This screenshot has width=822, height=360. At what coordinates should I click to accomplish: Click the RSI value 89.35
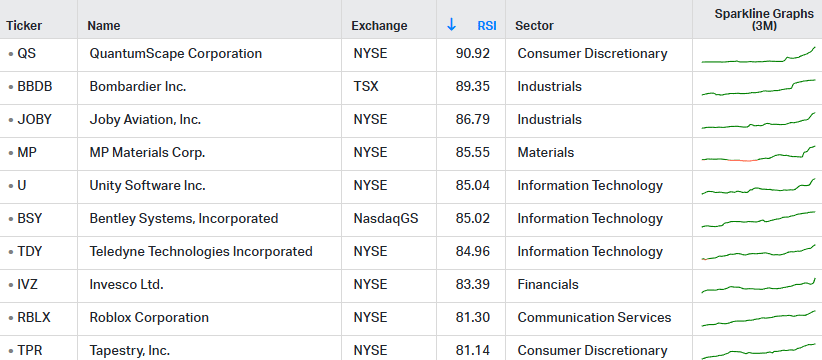tap(472, 86)
